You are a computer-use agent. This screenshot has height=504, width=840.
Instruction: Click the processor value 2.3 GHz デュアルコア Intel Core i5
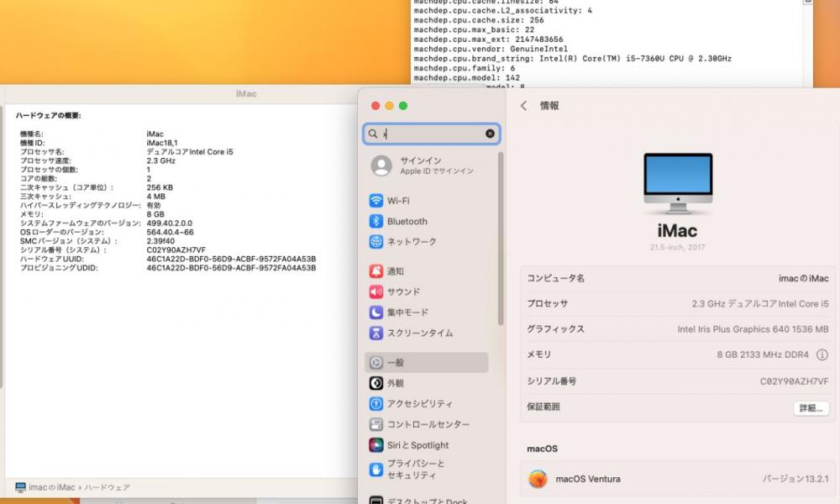(759, 304)
